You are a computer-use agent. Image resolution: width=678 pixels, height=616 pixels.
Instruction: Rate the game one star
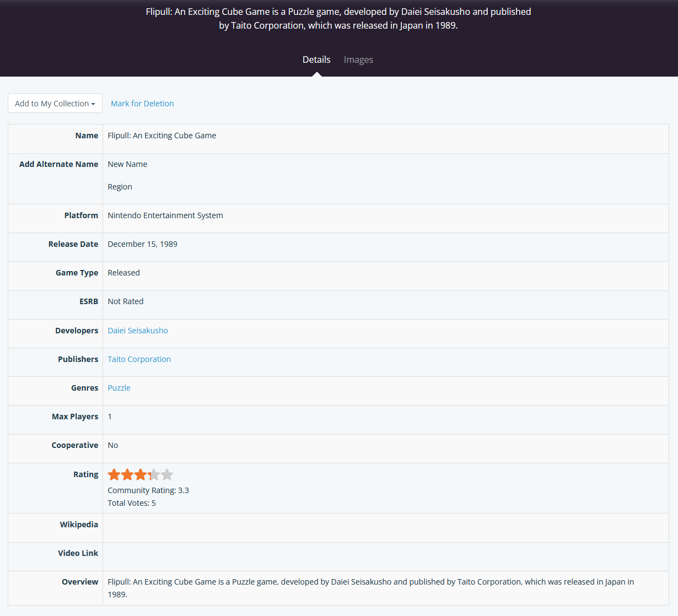114,474
